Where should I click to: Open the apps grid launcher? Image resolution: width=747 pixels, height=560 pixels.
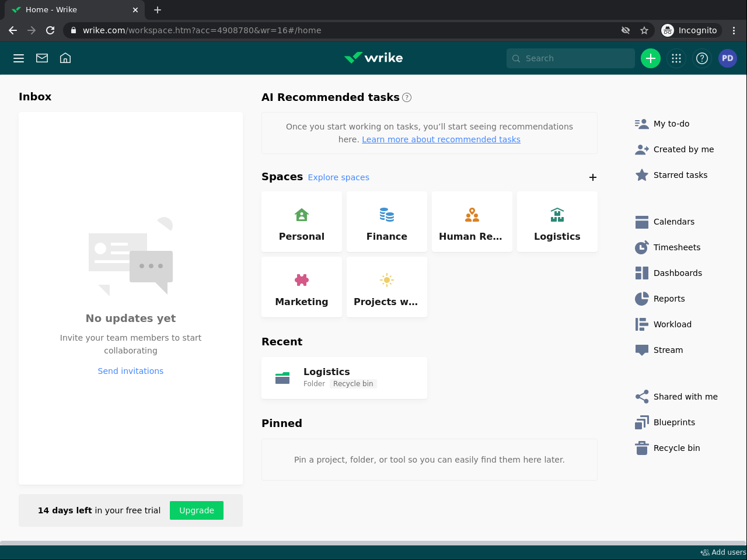pos(676,58)
